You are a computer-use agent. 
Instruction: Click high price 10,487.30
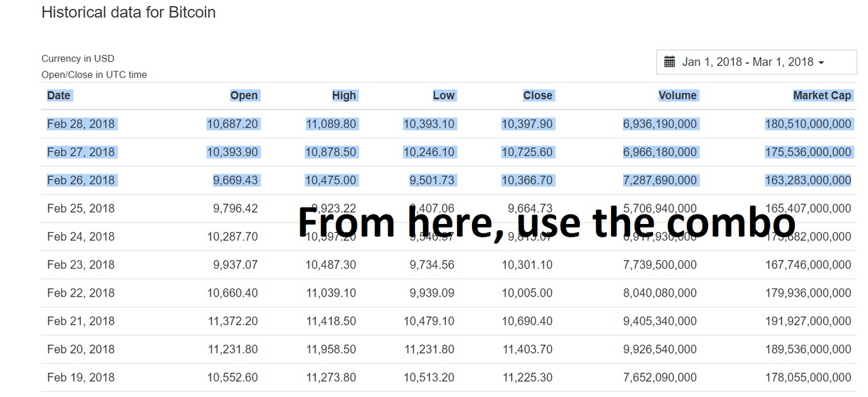click(331, 265)
